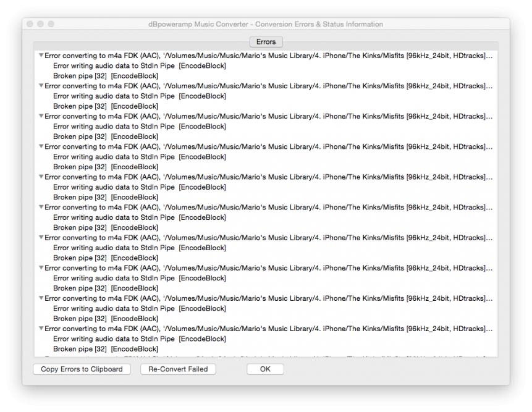Select the last fully visible 'Broken pipe [32]' line

(105, 348)
